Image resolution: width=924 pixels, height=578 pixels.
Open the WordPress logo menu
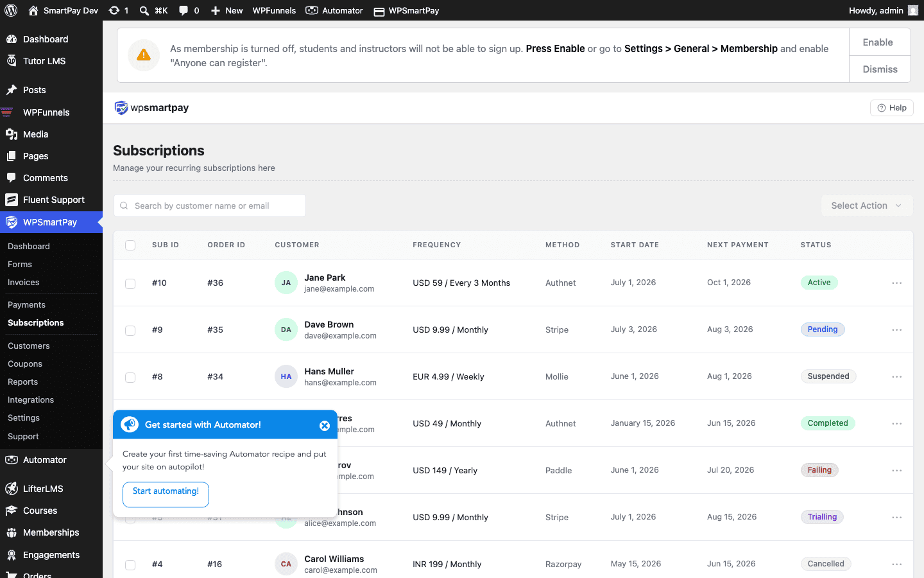[x=11, y=10]
